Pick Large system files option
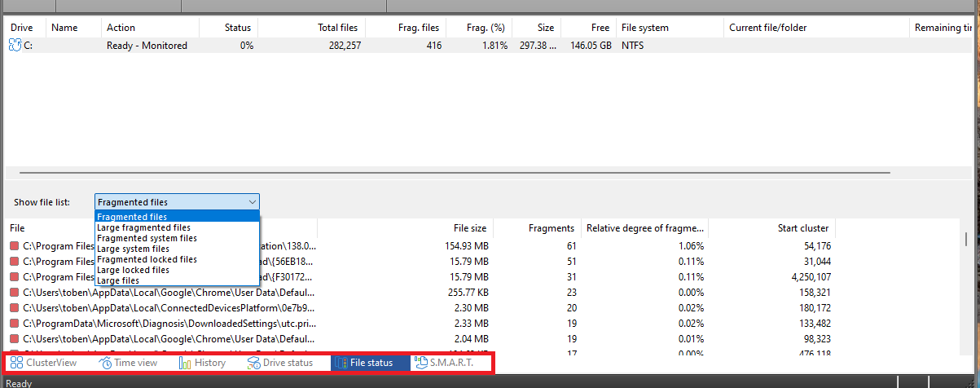This screenshot has width=980, height=388. [178, 249]
